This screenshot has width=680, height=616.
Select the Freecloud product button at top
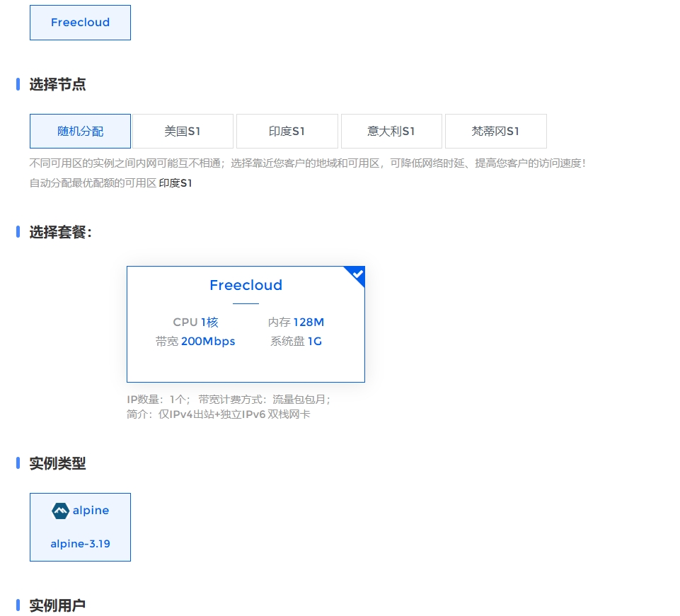[x=80, y=23]
